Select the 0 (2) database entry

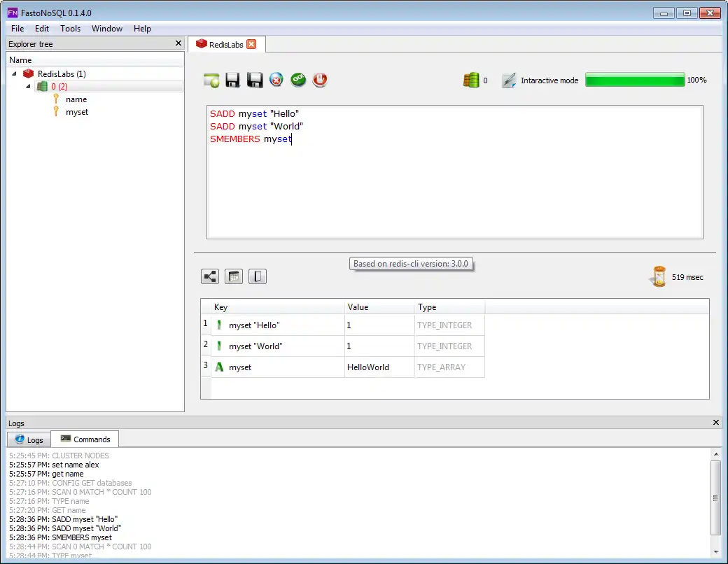[x=59, y=86]
